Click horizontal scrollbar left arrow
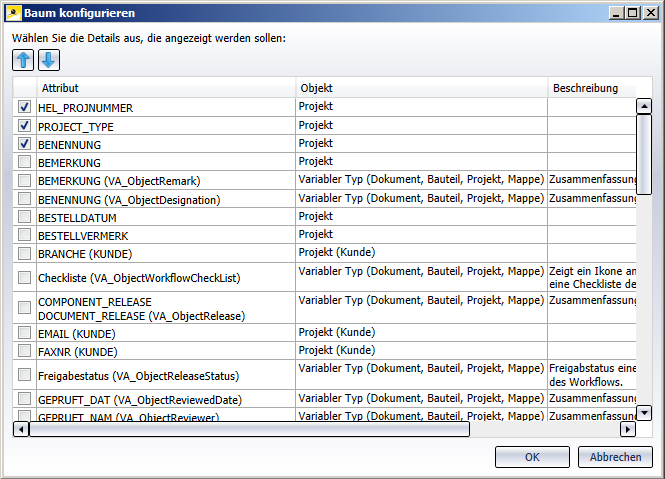 [21, 429]
